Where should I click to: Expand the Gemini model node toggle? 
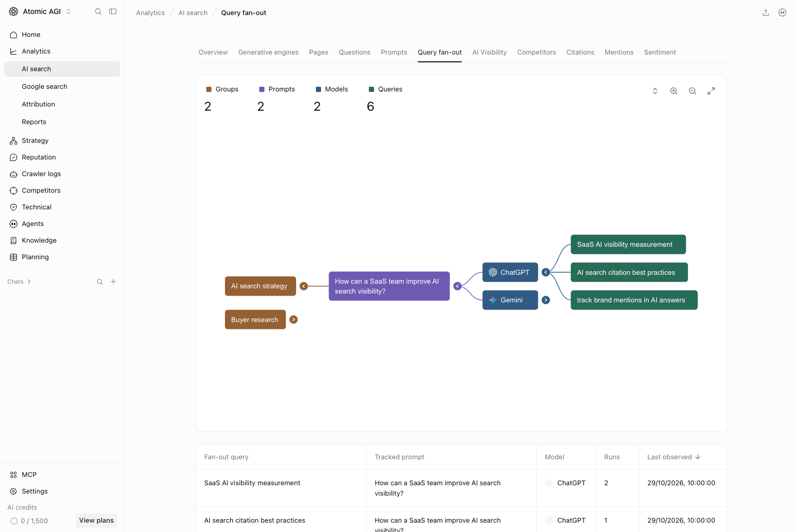point(546,300)
